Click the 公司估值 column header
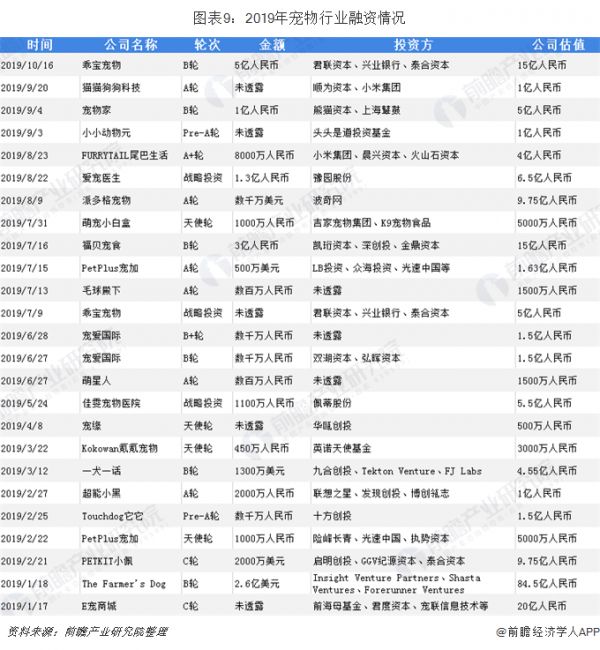The height and width of the screenshot is (650, 600). pos(559,45)
